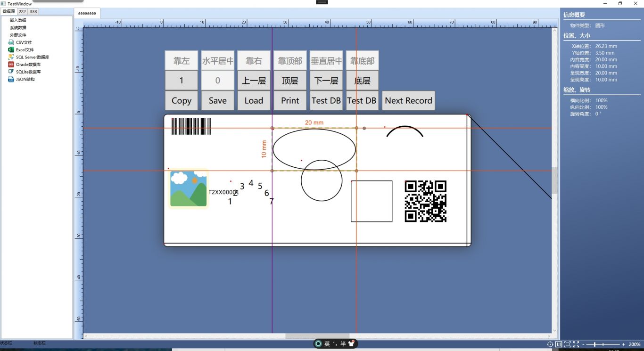
Task: Select the large ellipse shape on the label
Action: [x=314, y=149]
